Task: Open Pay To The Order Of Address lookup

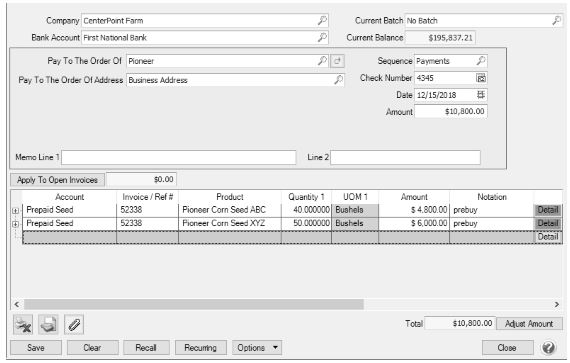Action: [x=338, y=80]
